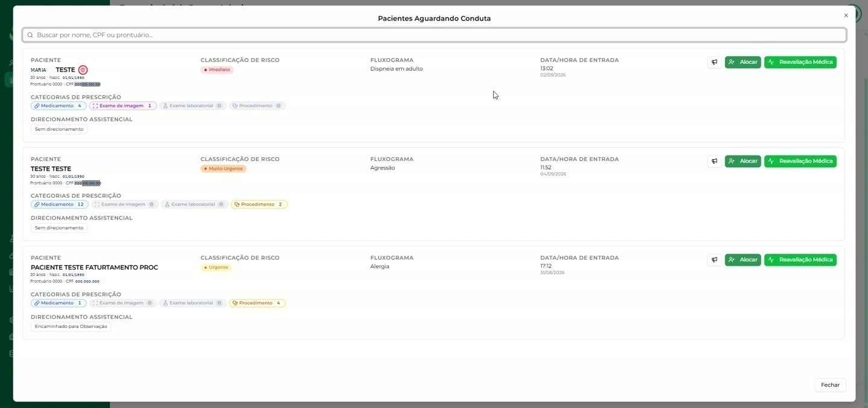Open Reavaliação Médica for PACIENTE TESTE FATURTAMENTO PROC
This screenshot has width=868, height=408.
[800, 260]
